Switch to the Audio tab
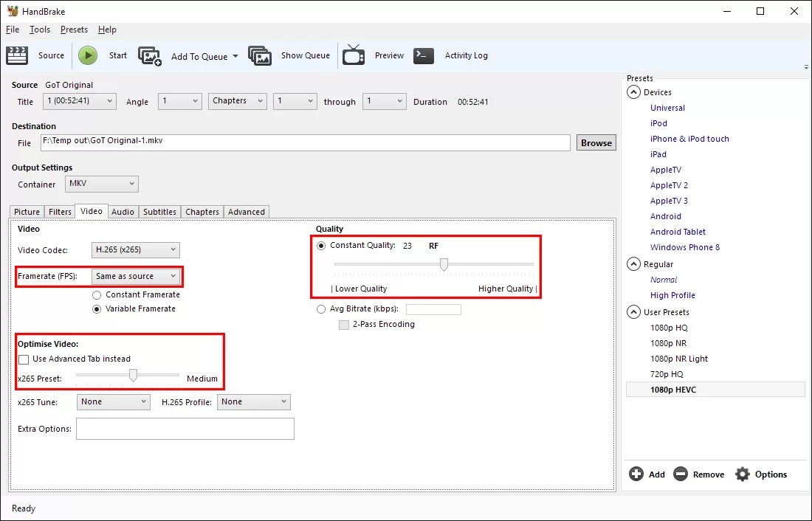The height and width of the screenshot is (521, 812). [x=123, y=212]
